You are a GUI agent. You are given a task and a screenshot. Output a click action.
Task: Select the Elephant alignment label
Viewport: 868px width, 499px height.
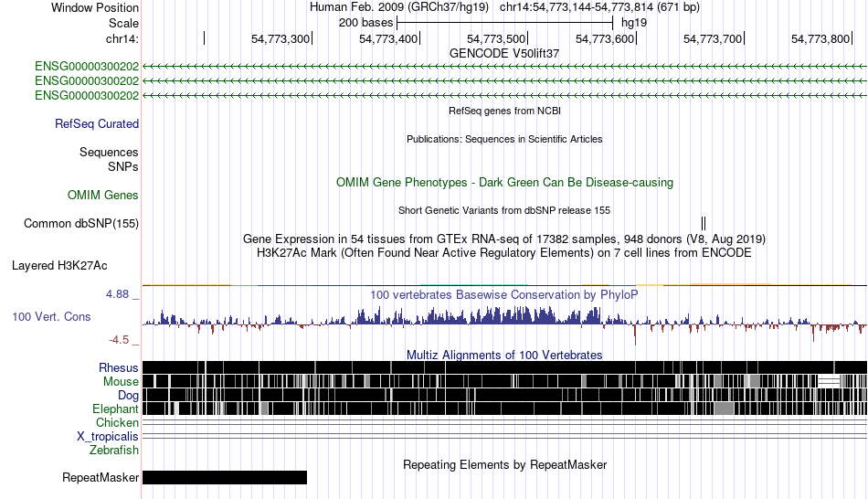pos(116,409)
